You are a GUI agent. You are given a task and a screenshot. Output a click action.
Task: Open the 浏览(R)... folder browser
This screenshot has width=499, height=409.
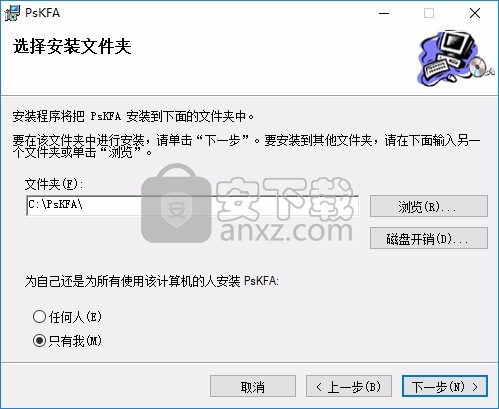[x=429, y=206]
